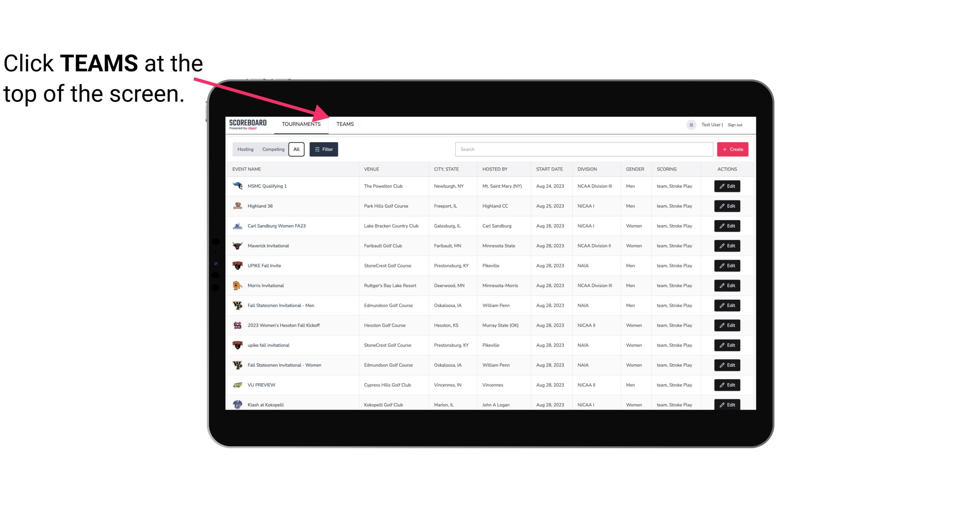Click the TOURNAMENTS navigation tab
The width and height of the screenshot is (980, 527).
301,124
